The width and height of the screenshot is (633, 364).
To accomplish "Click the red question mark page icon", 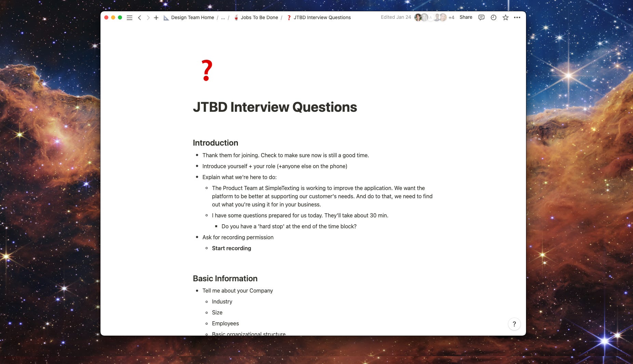I will pyautogui.click(x=207, y=70).
